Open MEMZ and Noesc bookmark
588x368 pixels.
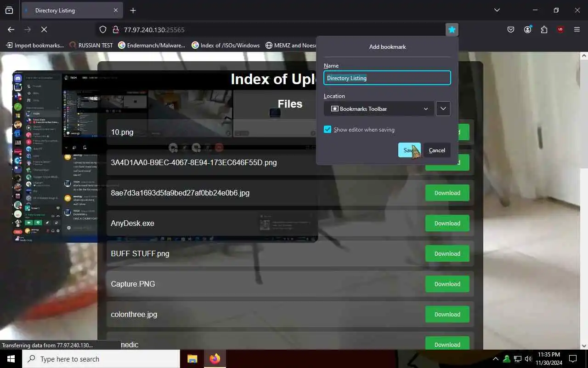290,45
